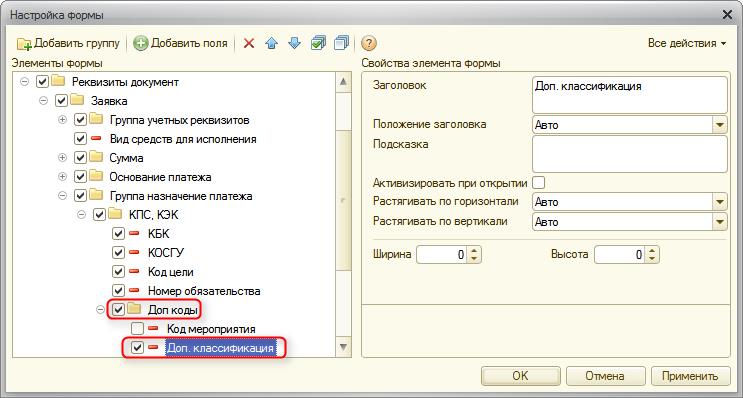Toggle the Вид средств для исполнения checkbox

coord(80,139)
